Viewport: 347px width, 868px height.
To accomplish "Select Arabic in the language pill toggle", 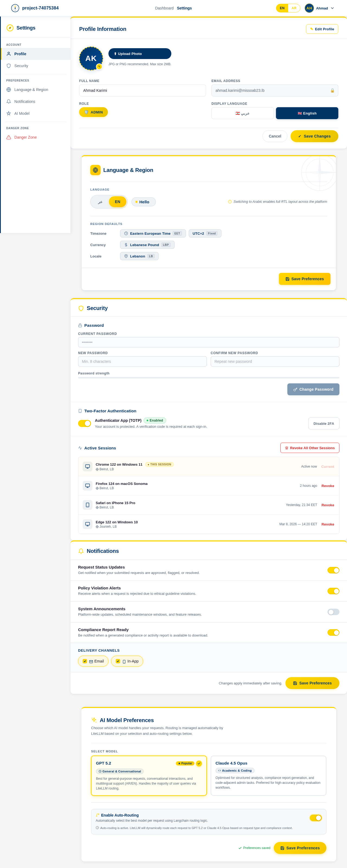I will [x=100, y=202].
